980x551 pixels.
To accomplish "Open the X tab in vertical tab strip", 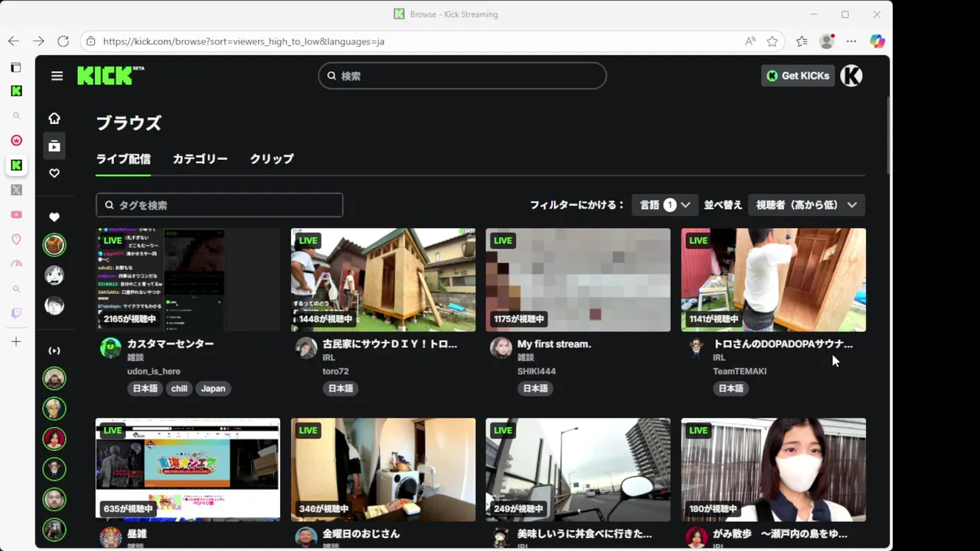I will coord(16,190).
